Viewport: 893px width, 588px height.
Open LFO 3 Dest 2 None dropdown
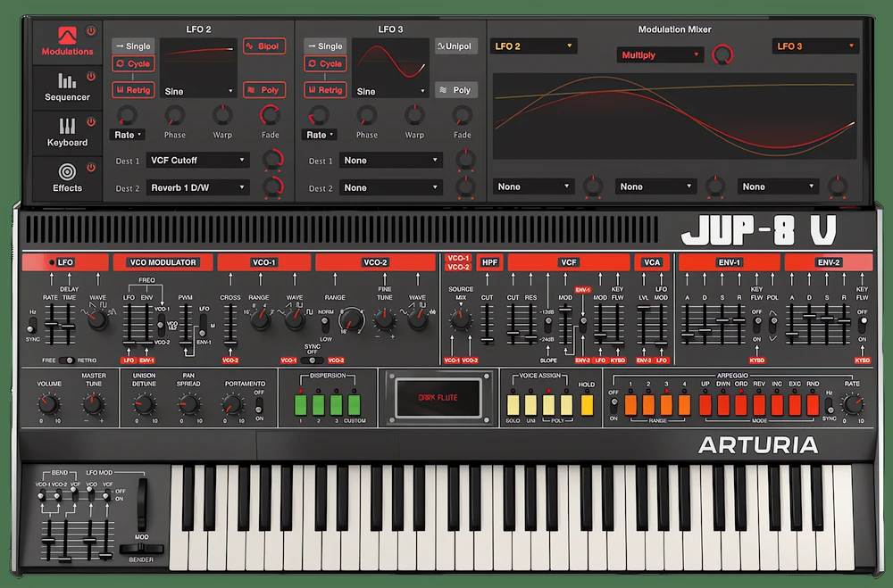391,188
